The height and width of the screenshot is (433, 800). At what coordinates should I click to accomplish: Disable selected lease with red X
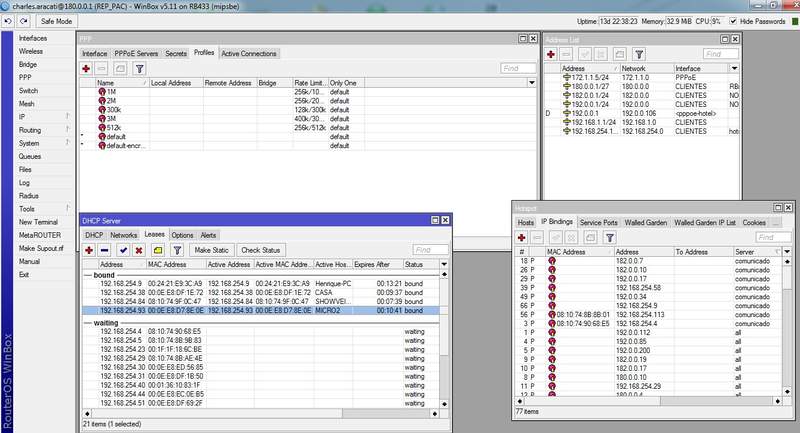139,250
